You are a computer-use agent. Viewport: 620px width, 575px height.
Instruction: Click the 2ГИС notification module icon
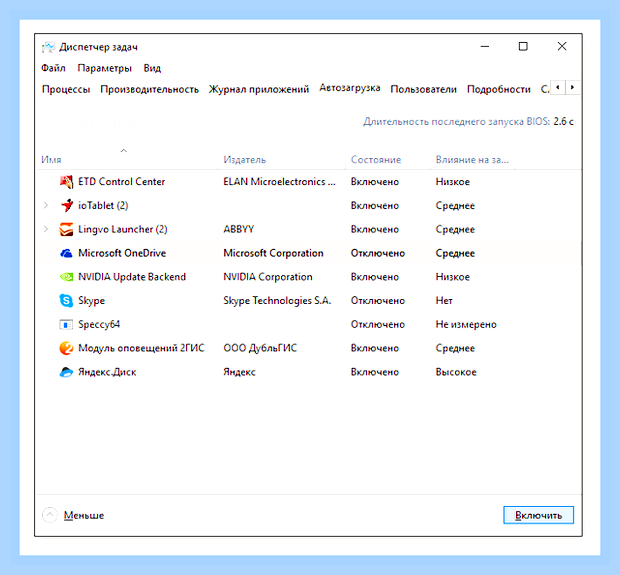click(66, 348)
